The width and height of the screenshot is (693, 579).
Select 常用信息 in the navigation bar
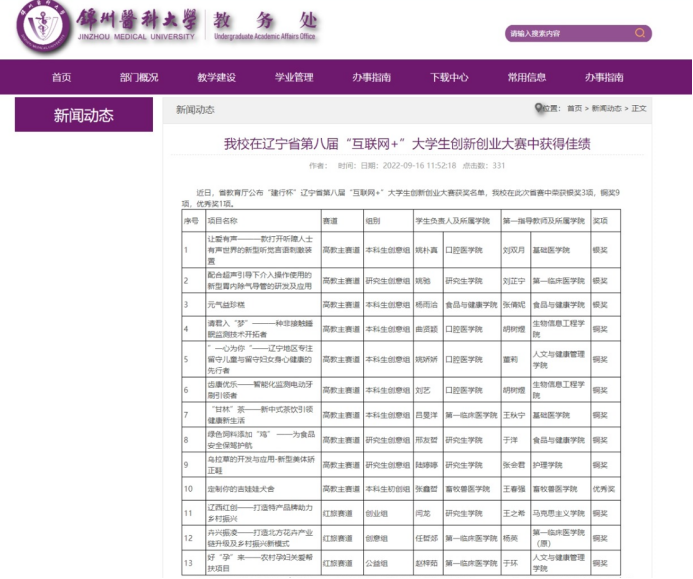[x=526, y=77]
